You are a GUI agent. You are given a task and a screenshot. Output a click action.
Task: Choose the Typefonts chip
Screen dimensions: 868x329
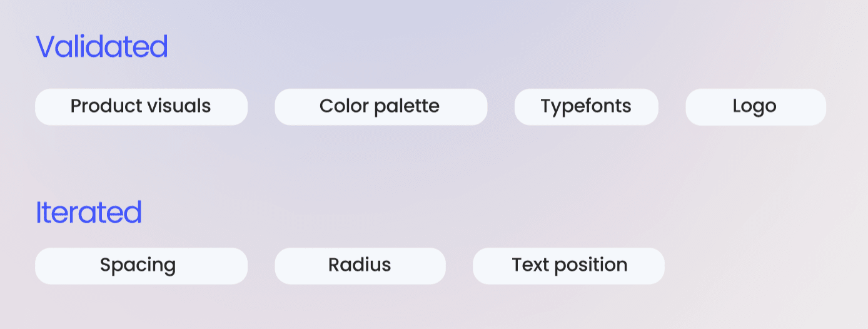click(587, 107)
